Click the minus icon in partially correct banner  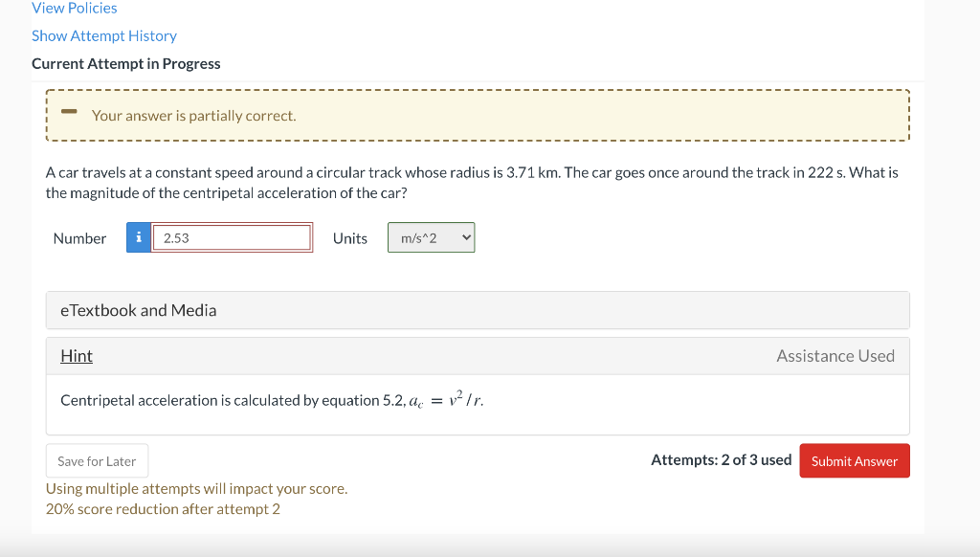69,112
